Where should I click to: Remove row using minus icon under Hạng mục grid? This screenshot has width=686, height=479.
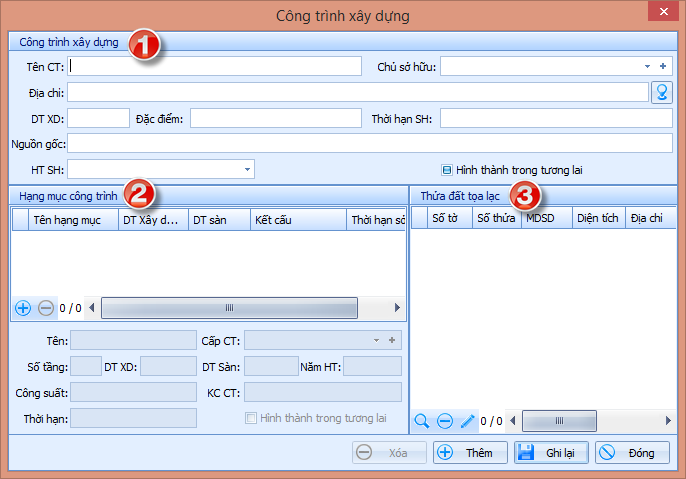45,308
